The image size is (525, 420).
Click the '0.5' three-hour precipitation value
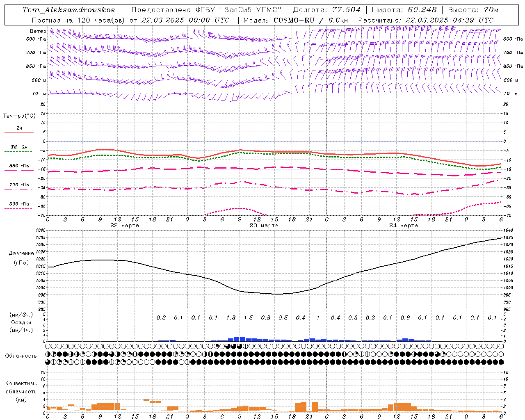[x=283, y=318]
